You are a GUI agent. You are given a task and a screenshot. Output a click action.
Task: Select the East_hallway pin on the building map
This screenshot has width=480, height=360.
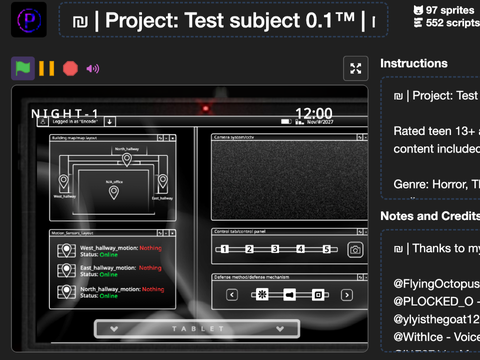pos(163,181)
